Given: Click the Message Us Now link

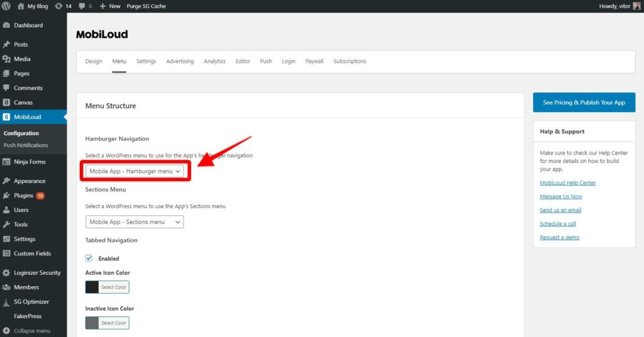Looking at the screenshot, I should 560,196.
